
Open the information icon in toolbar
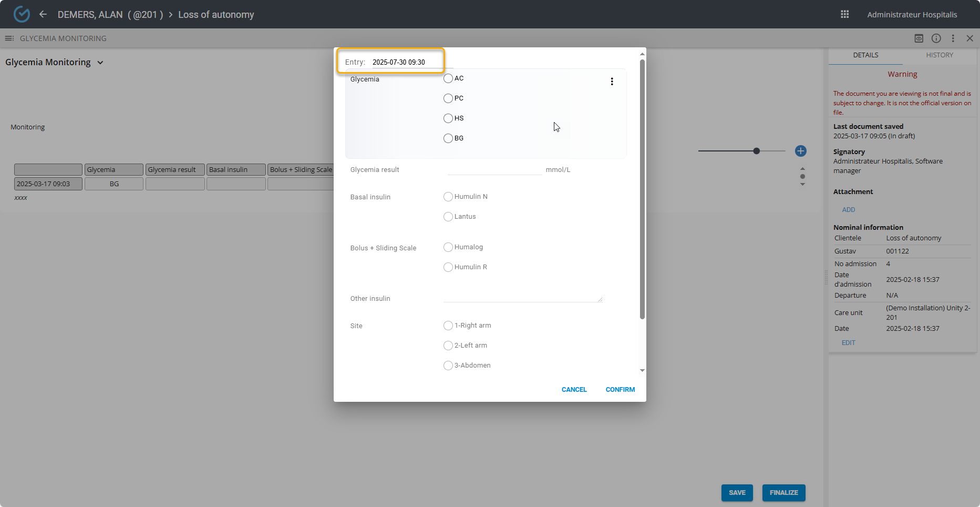tap(936, 38)
